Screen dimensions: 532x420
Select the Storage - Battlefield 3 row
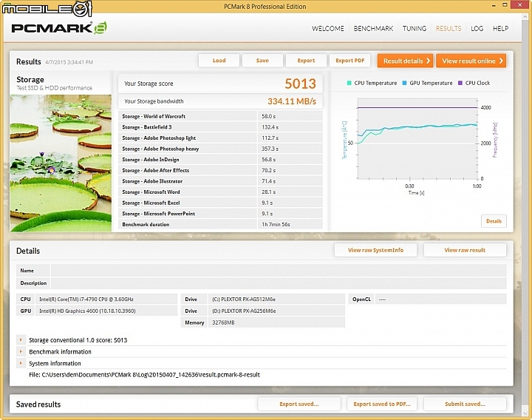[x=220, y=127]
